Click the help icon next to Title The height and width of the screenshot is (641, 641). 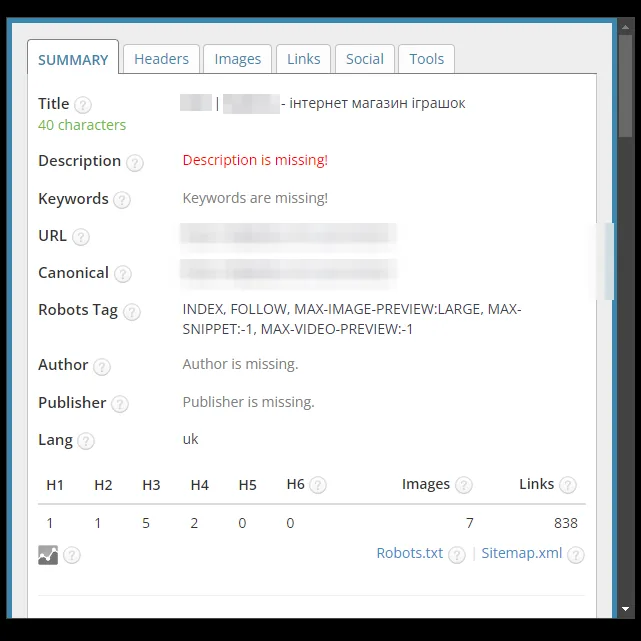pos(83,105)
